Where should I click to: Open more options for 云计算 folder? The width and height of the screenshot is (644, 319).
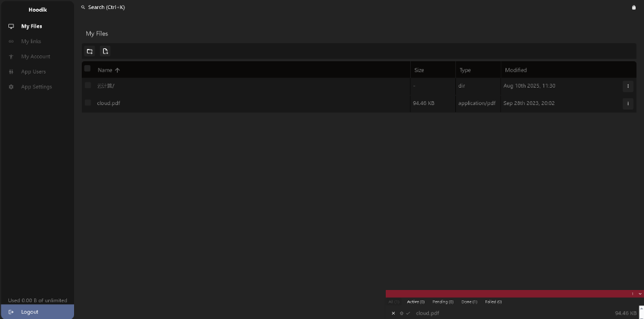coord(627,86)
